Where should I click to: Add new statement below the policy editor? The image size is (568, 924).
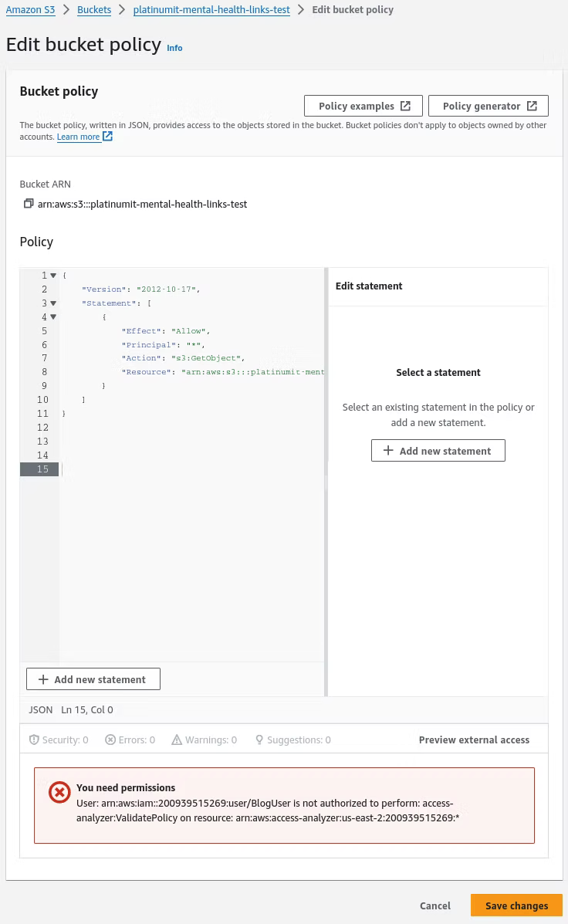point(93,679)
